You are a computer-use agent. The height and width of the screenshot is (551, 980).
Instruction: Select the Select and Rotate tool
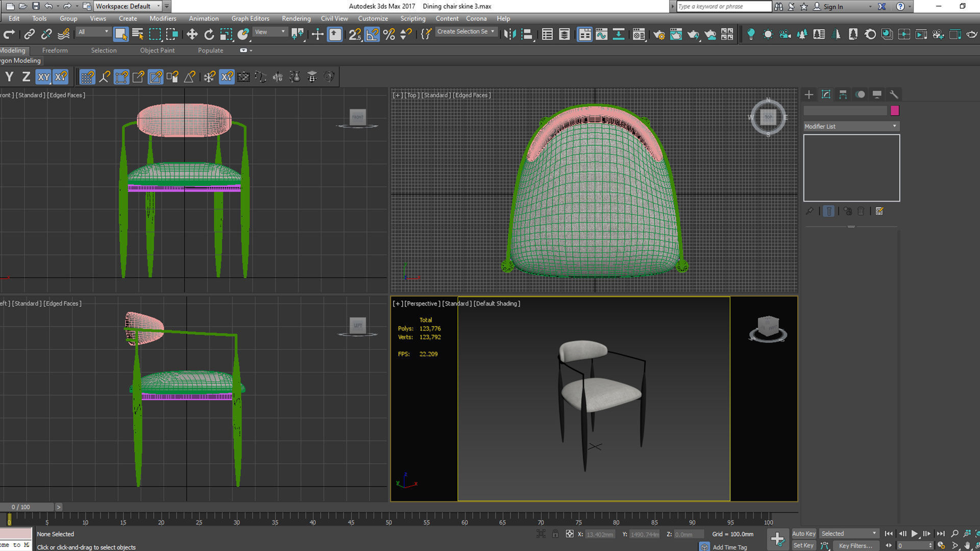point(209,34)
